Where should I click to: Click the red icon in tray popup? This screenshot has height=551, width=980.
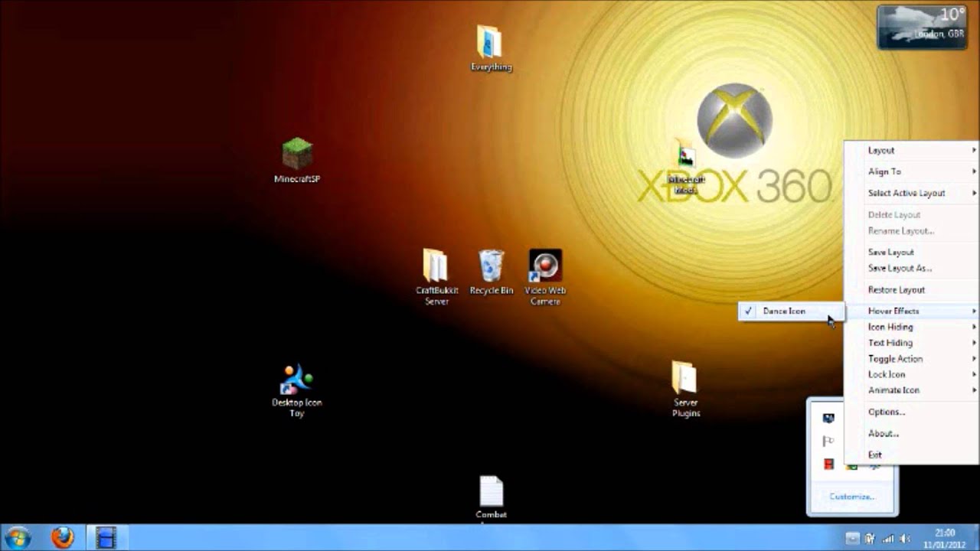pyautogui.click(x=828, y=464)
